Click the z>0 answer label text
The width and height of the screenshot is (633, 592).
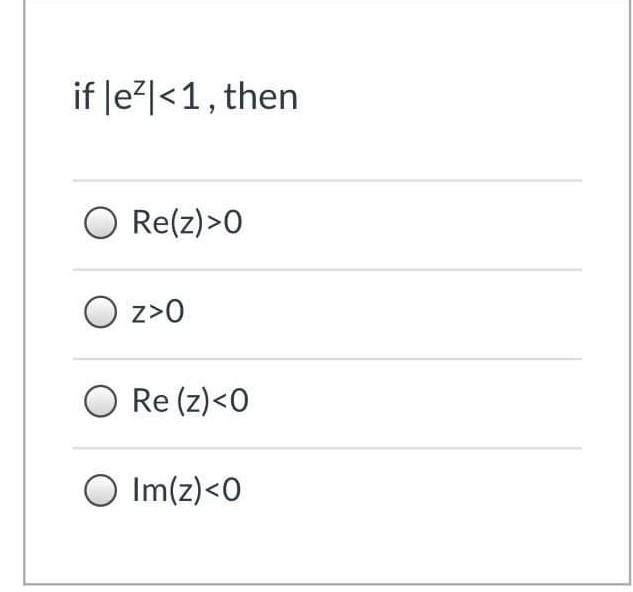[158, 312]
